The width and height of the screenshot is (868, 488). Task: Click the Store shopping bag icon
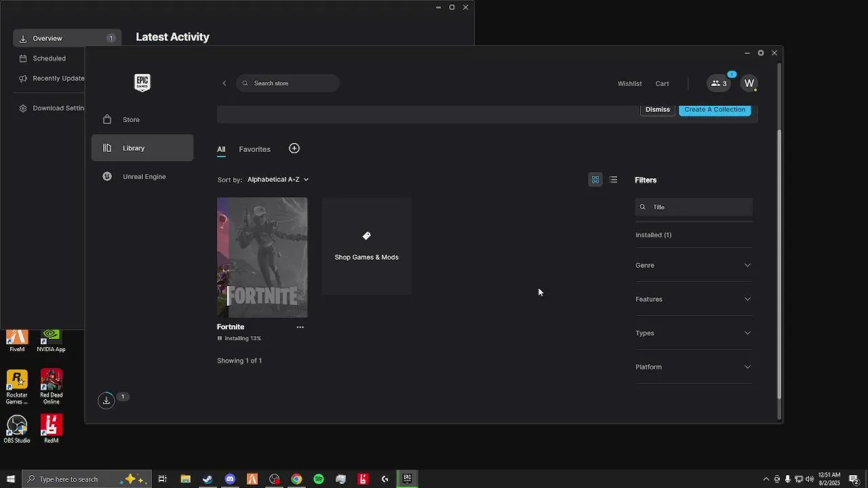click(107, 119)
